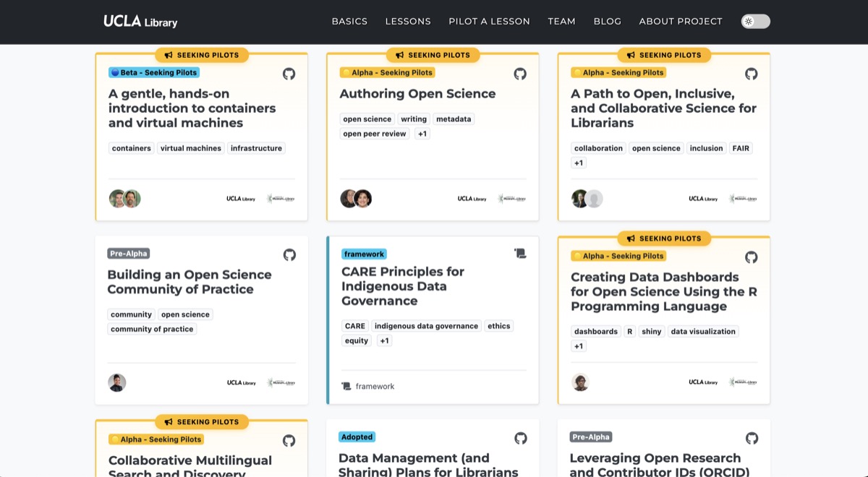Open the GitHub icon on the Data Dashboards card
868x477 pixels.
751,257
